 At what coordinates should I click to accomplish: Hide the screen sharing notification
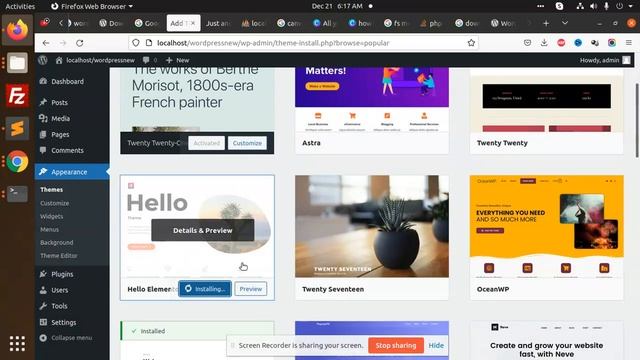click(436, 345)
